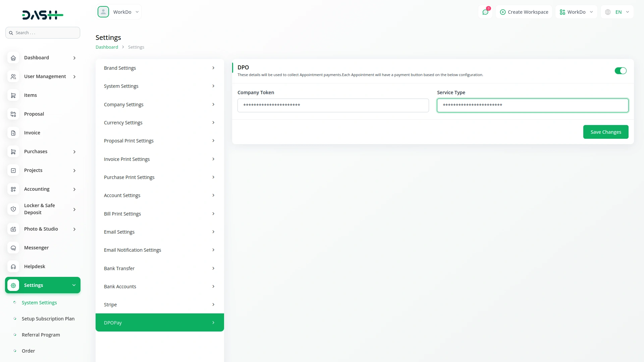644x362 pixels.
Task: Open the EN language dropdown
Action: (x=617, y=12)
